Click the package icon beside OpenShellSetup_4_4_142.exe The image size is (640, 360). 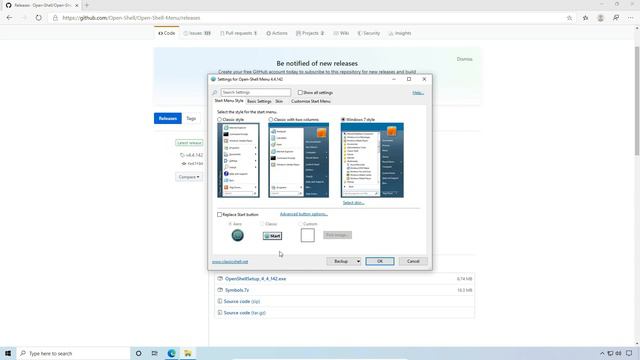220,279
